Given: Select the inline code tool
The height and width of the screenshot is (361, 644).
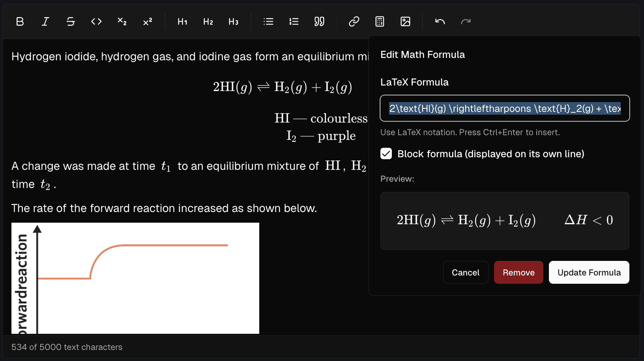Looking at the screenshot, I should click(96, 22).
